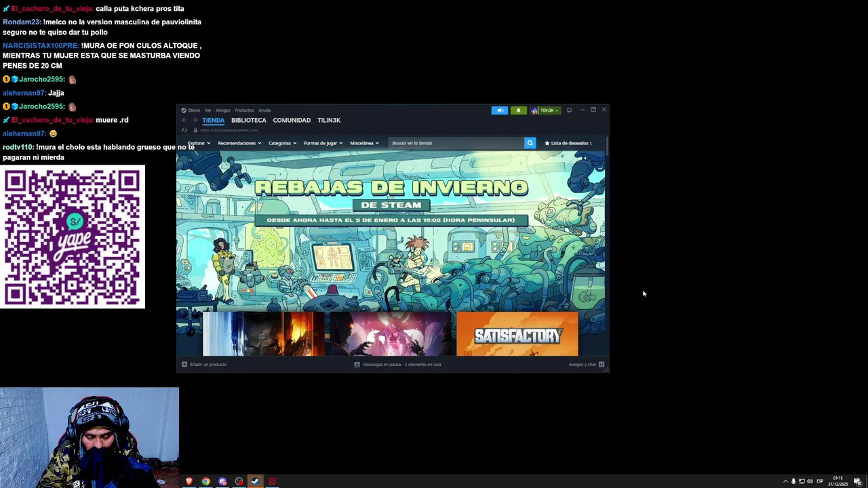The height and width of the screenshot is (488, 868).
Task: Switch to the COMUNIDAD tab
Action: pyautogui.click(x=292, y=120)
